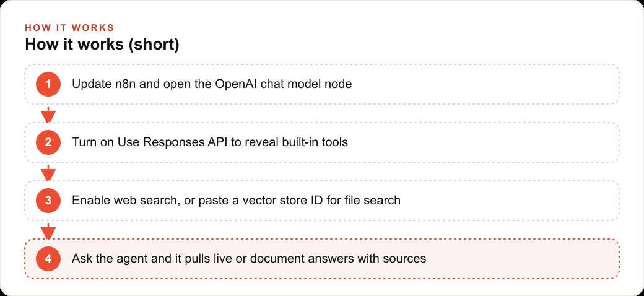Click the number 3 circle icon
The height and width of the screenshot is (296, 644).
pos(48,201)
